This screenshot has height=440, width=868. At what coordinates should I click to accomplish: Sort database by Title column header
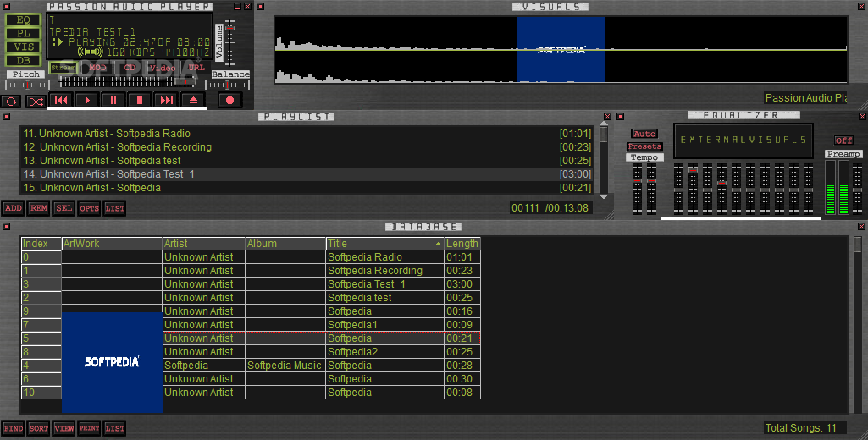pyautogui.click(x=385, y=244)
